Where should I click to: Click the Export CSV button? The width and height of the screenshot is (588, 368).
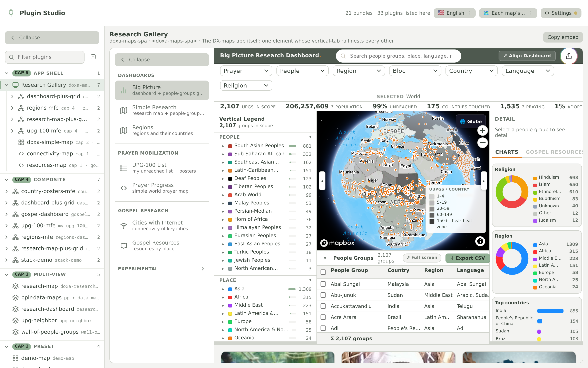pos(468,258)
